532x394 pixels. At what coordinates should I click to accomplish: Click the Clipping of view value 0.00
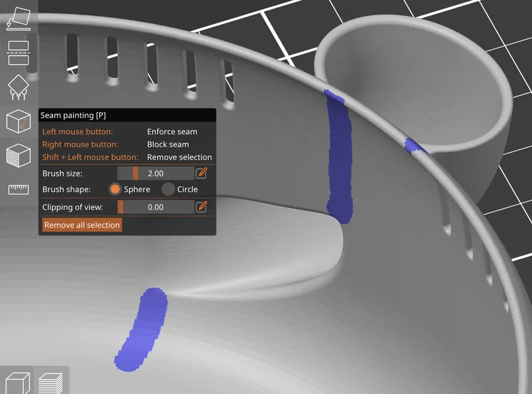point(156,207)
